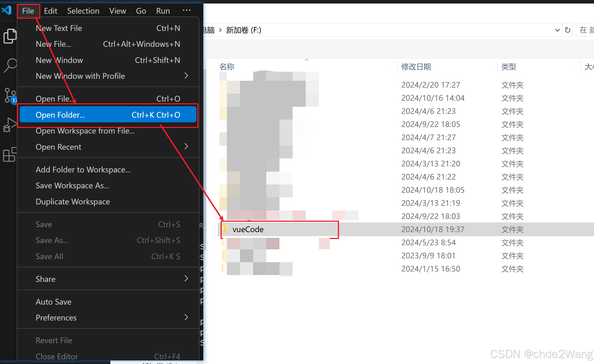Select row dated 2024/4/7 21:27
Image resolution: width=594 pixels, height=364 pixels.
[x=405, y=137]
